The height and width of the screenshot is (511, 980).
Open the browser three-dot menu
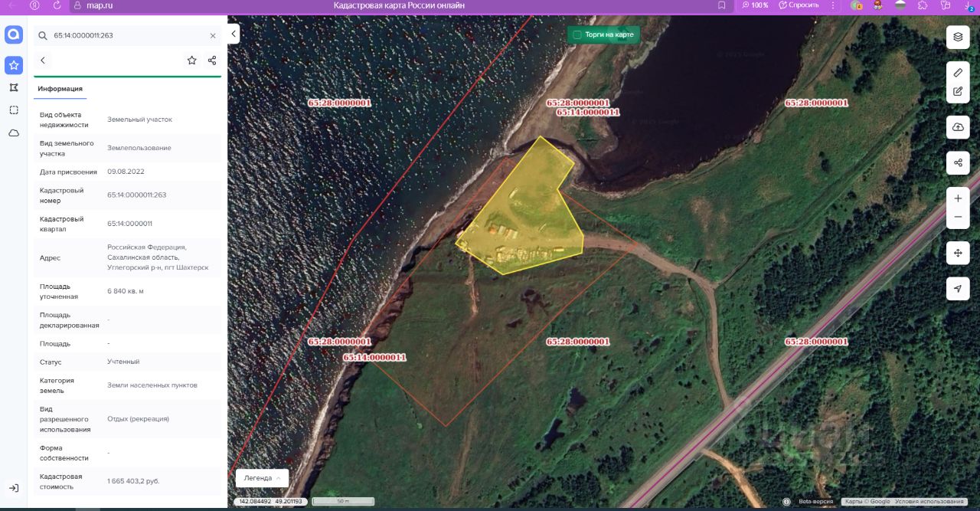coord(833,5)
